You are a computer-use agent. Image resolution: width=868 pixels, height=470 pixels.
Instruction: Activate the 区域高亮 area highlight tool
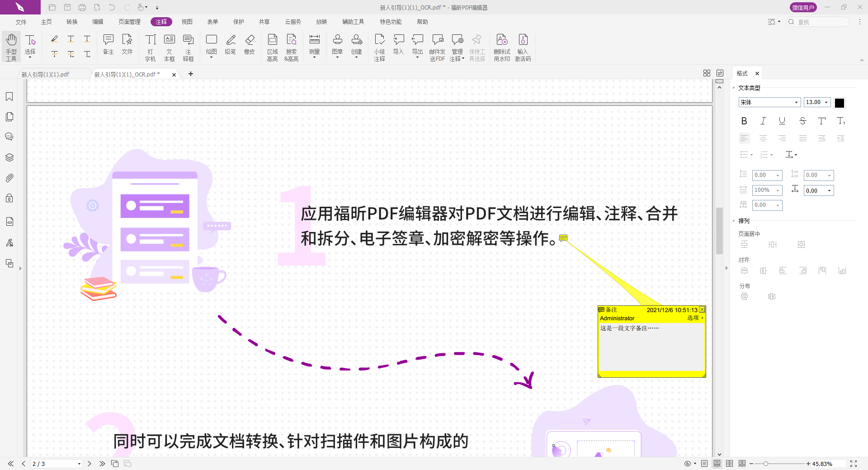(x=273, y=47)
